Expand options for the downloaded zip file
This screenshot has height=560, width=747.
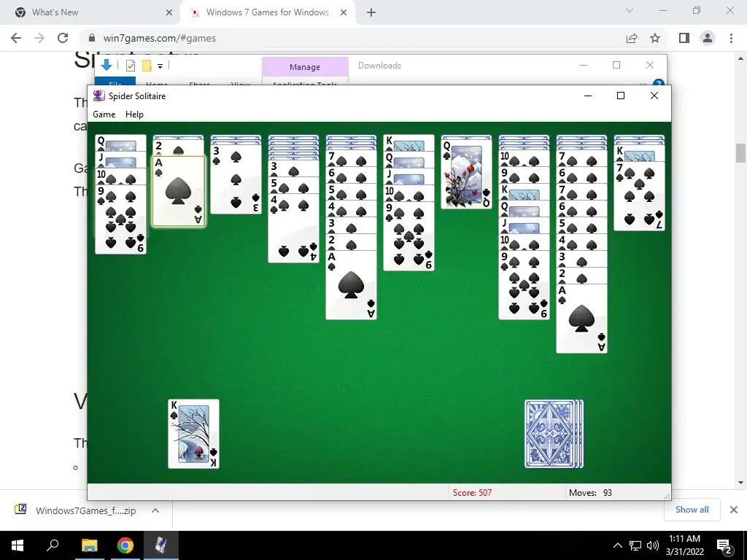155,510
